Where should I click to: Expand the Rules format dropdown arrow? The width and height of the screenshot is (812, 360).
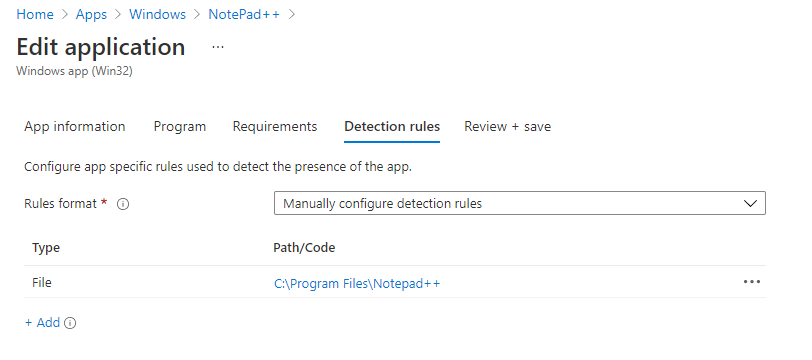point(750,204)
